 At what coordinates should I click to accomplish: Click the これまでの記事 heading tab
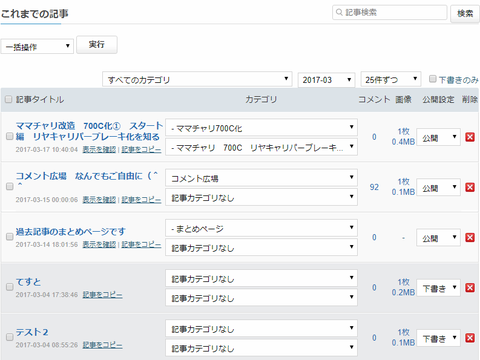pyautogui.click(x=35, y=14)
